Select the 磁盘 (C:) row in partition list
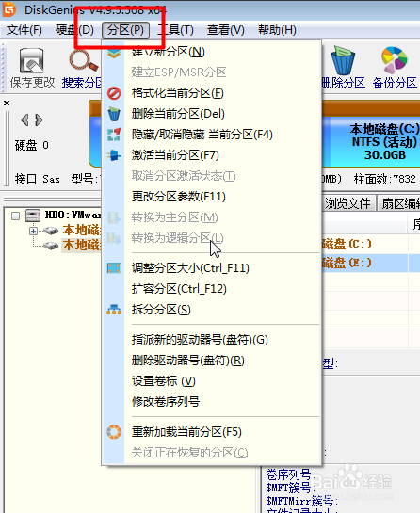Viewport: 420px width, 513px height. [370, 244]
